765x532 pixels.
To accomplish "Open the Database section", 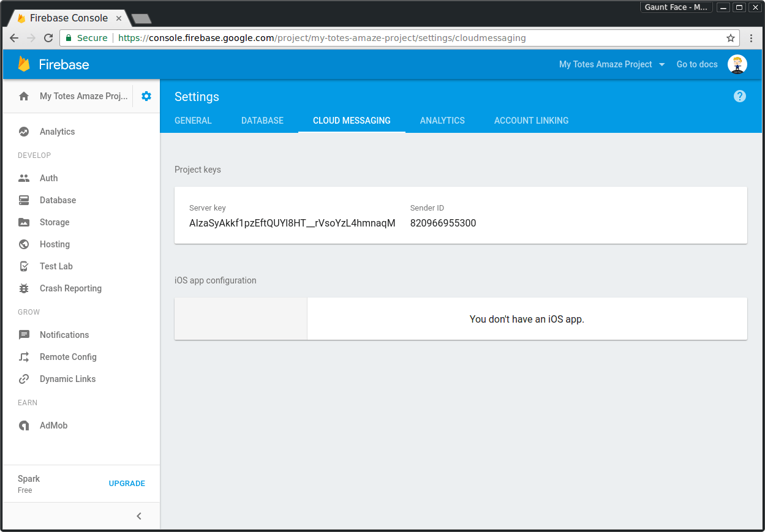I will pyautogui.click(x=58, y=200).
